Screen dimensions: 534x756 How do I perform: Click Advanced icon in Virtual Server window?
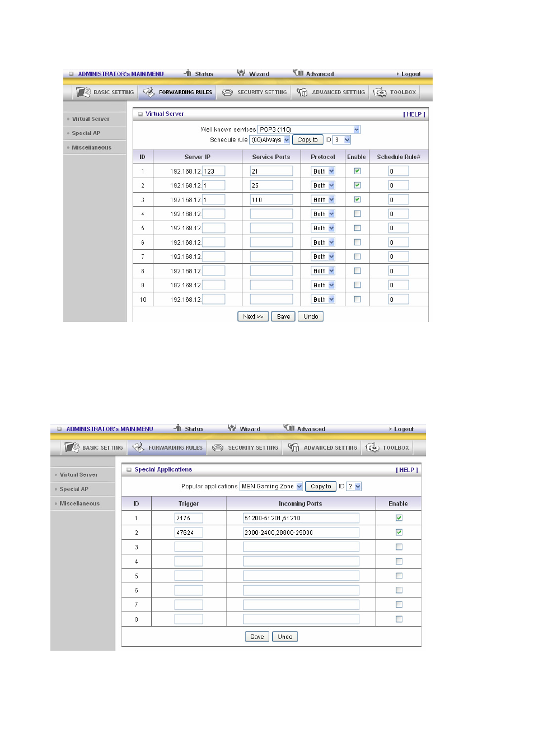[298, 73]
